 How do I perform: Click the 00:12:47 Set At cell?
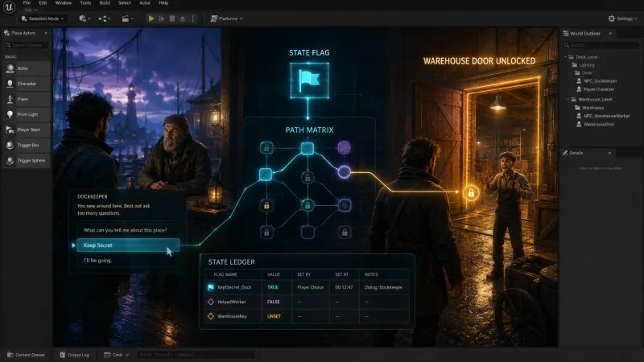click(344, 287)
